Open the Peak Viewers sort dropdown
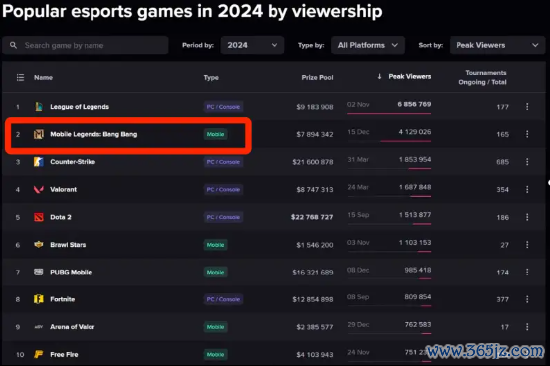The height and width of the screenshot is (366, 550). (497, 45)
